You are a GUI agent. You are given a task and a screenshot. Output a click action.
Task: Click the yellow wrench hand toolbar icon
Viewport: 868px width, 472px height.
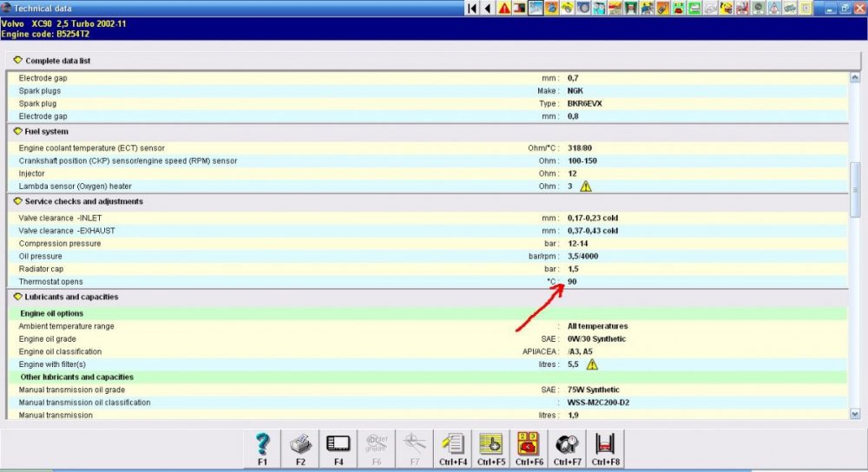pyautogui.click(x=568, y=9)
